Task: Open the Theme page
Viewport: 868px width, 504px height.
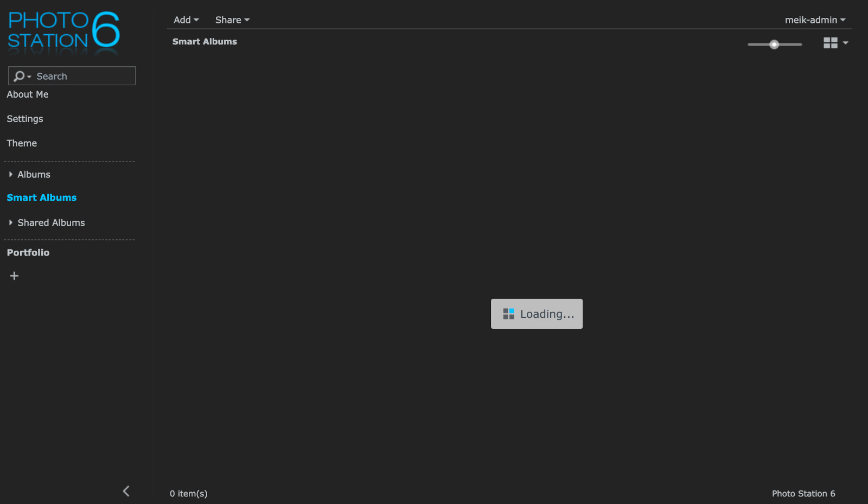Action: point(22,143)
